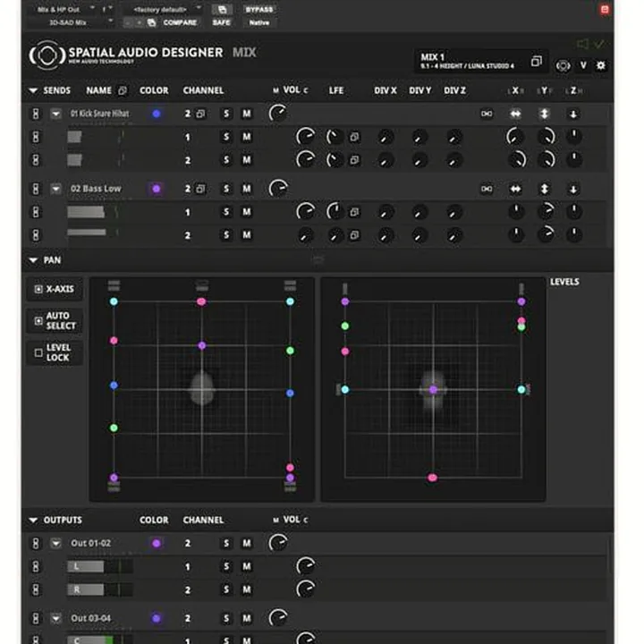This screenshot has height=644, width=644.
Task: Toggle the AUTO SELECT checkbox
Action: 38,321
